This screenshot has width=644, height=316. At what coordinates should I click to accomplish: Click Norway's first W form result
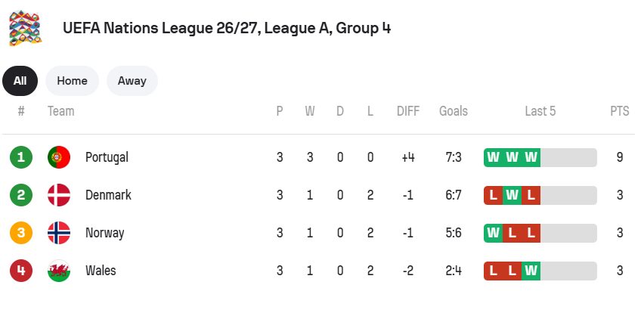point(494,233)
